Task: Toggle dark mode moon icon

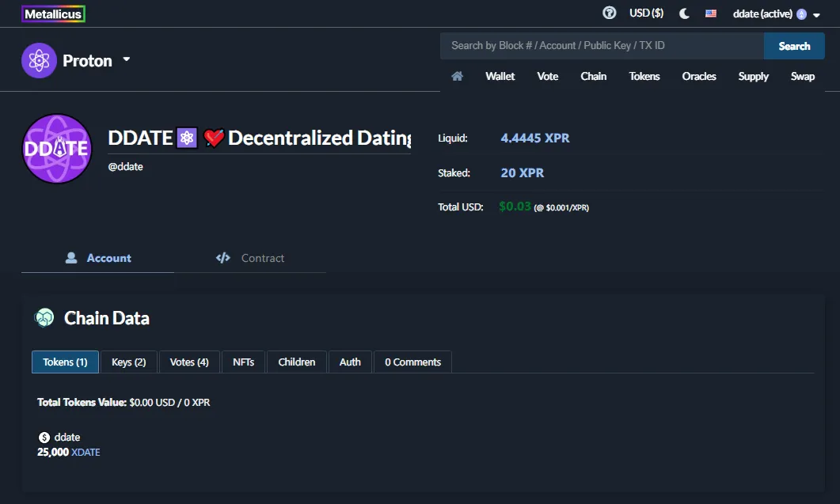Action: pyautogui.click(x=684, y=13)
